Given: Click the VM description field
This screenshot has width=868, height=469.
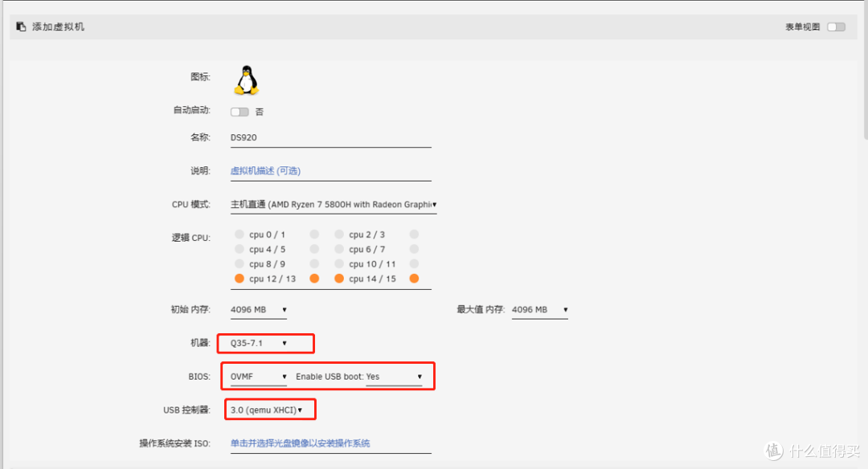Looking at the screenshot, I should [x=330, y=171].
